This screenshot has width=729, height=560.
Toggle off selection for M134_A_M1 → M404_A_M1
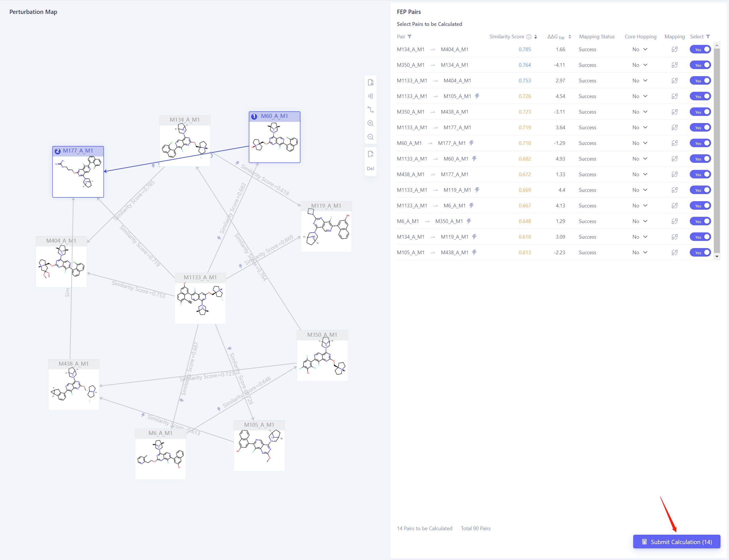point(700,50)
